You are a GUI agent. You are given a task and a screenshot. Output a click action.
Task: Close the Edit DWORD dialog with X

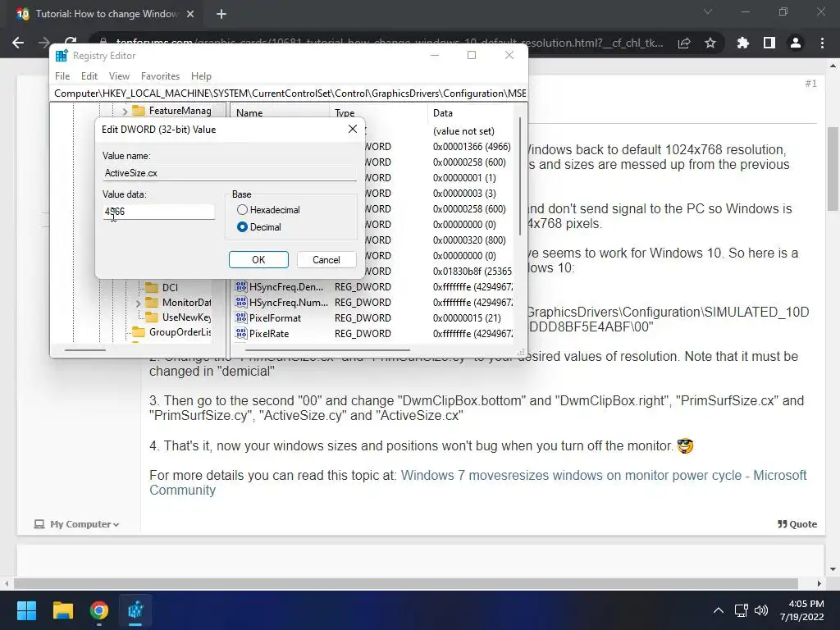[353, 129]
